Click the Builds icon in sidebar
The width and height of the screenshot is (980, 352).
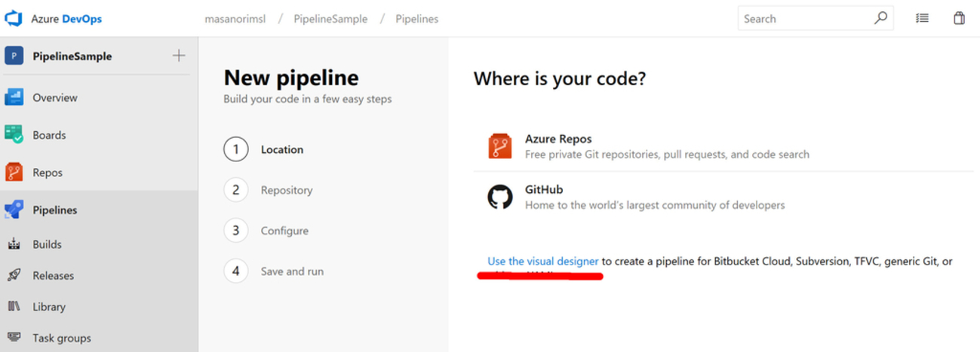14,244
